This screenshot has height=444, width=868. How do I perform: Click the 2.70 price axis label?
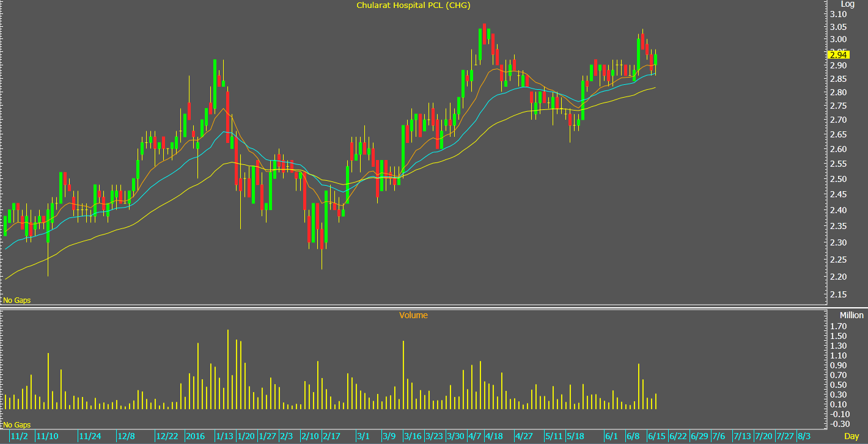tap(837, 120)
